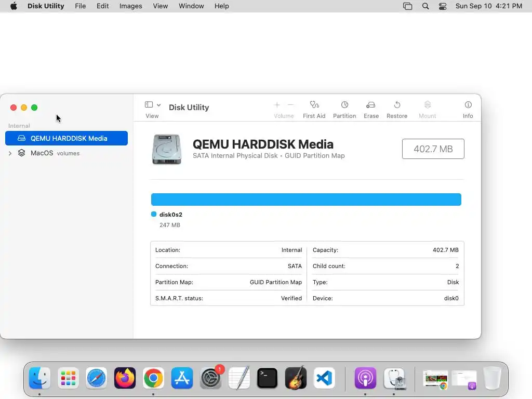This screenshot has width=532, height=399.
Task: Open the Window menu
Action: point(191,6)
